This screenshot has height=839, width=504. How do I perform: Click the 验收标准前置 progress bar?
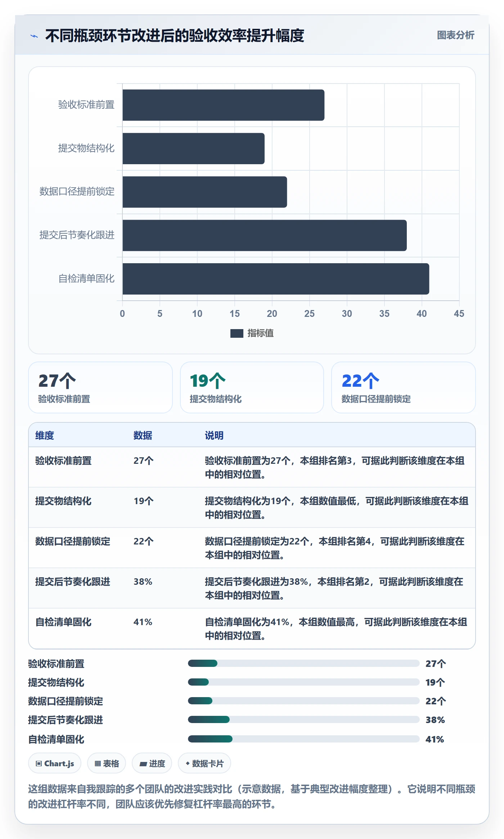304,663
